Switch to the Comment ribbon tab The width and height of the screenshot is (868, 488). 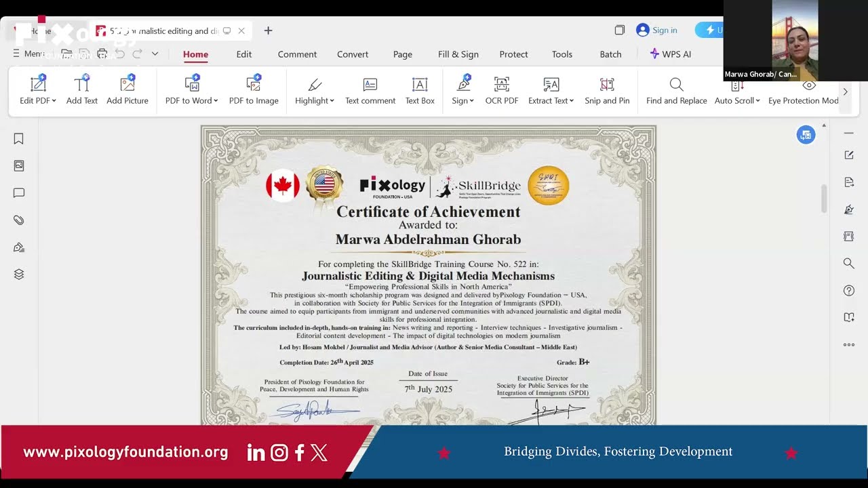(x=297, y=54)
